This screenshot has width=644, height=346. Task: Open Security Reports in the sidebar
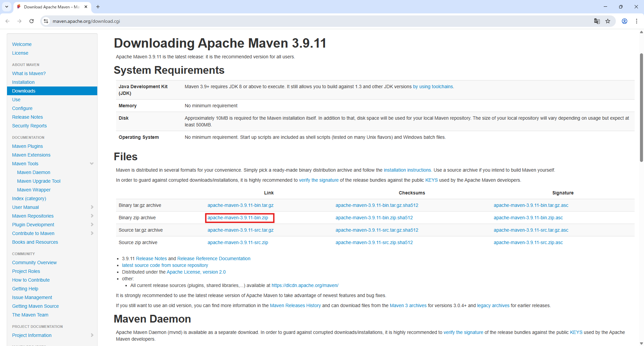click(x=30, y=126)
